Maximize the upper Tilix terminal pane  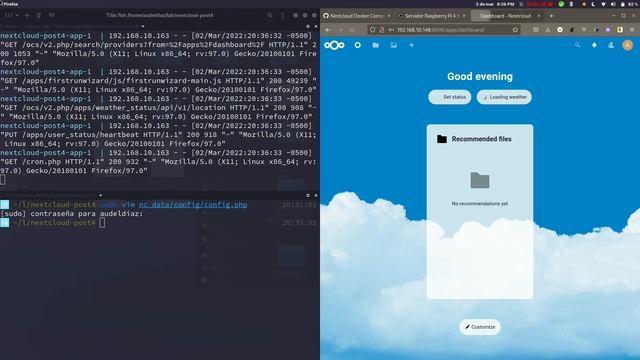click(x=308, y=27)
